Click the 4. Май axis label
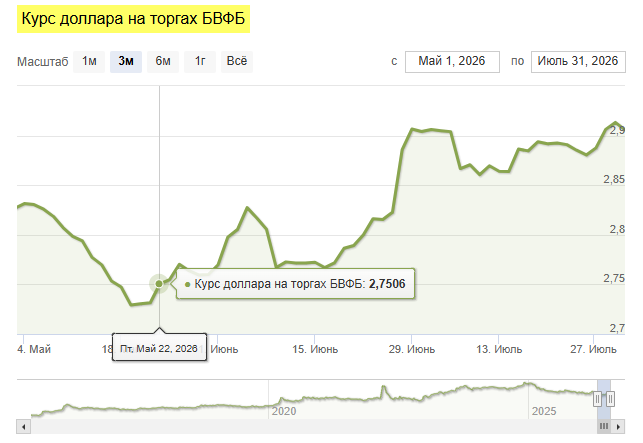The image size is (643, 443). 34,349
